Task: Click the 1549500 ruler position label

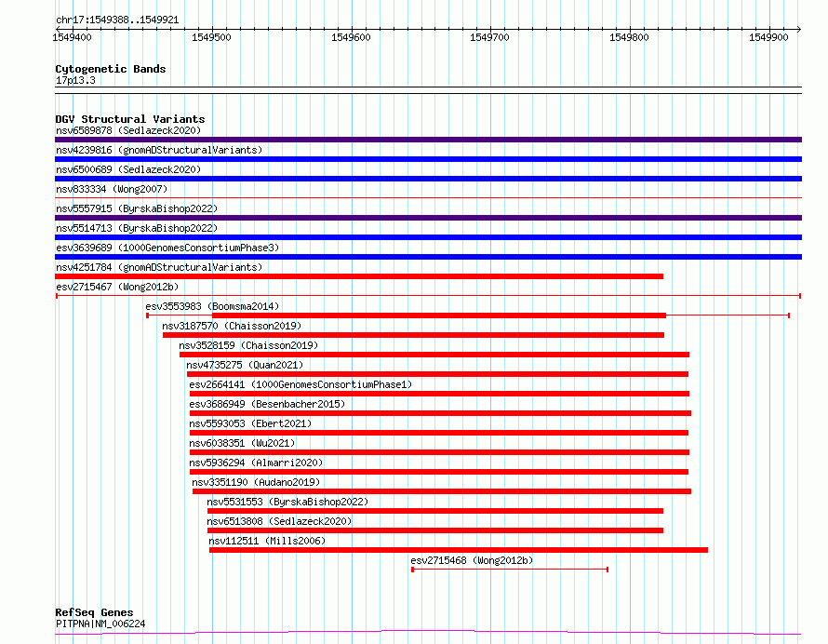Action: click(x=211, y=37)
